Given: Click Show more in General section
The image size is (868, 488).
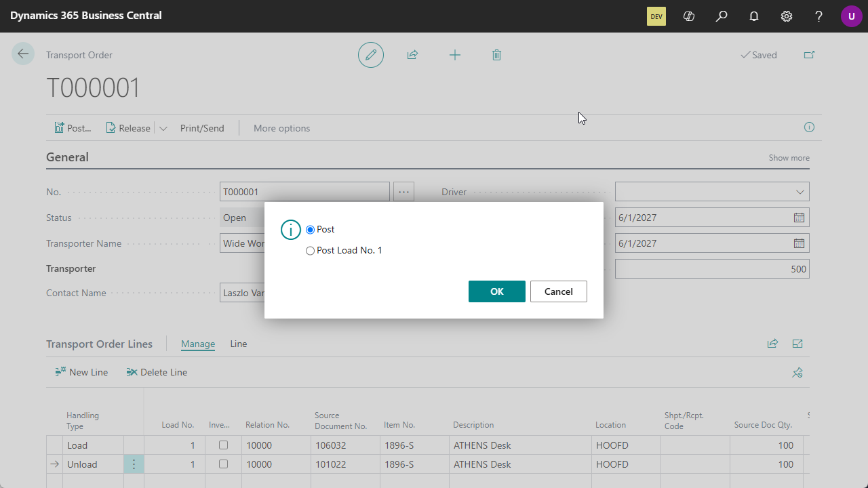Looking at the screenshot, I should (x=789, y=158).
